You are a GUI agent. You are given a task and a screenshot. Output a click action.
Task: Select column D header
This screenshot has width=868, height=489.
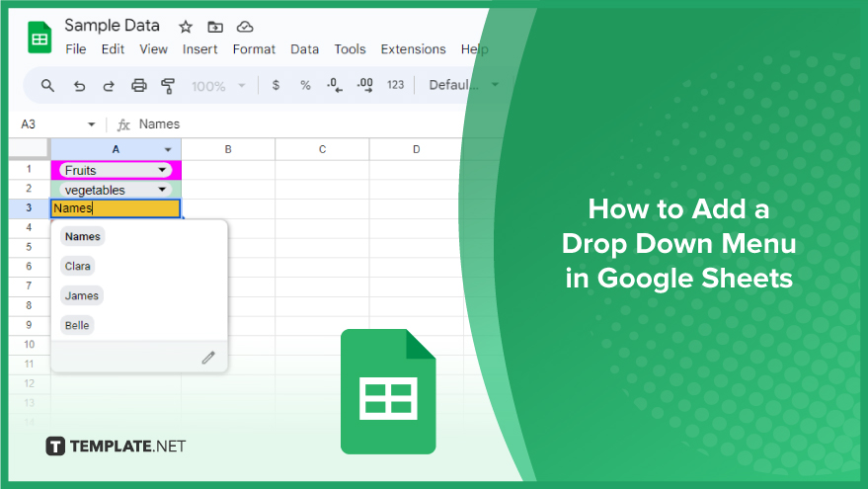tap(417, 149)
